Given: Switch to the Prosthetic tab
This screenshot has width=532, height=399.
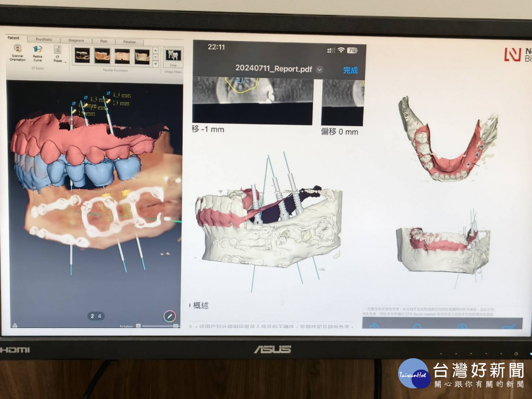Looking at the screenshot, I should [44, 40].
